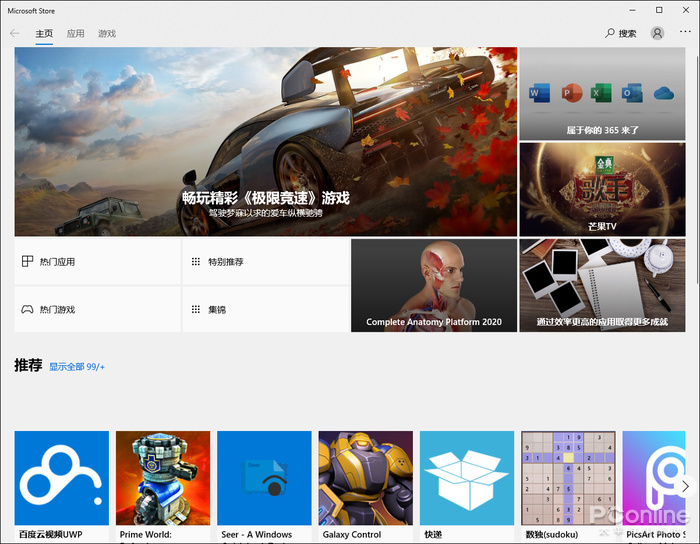Select the 主页 tab
The width and height of the screenshot is (700, 544).
click(44, 34)
